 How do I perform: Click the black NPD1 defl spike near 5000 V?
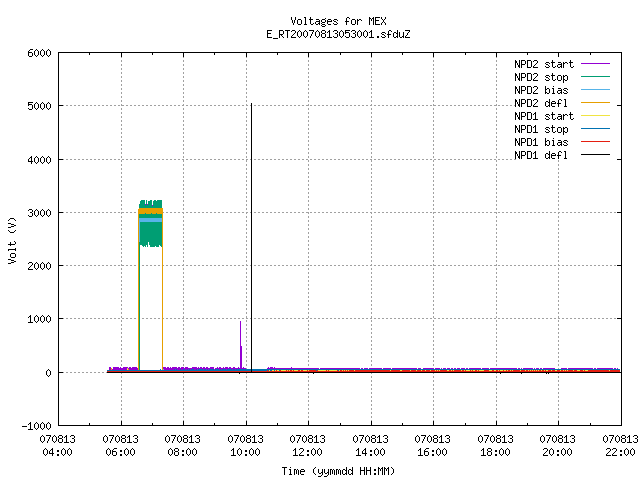click(x=251, y=237)
